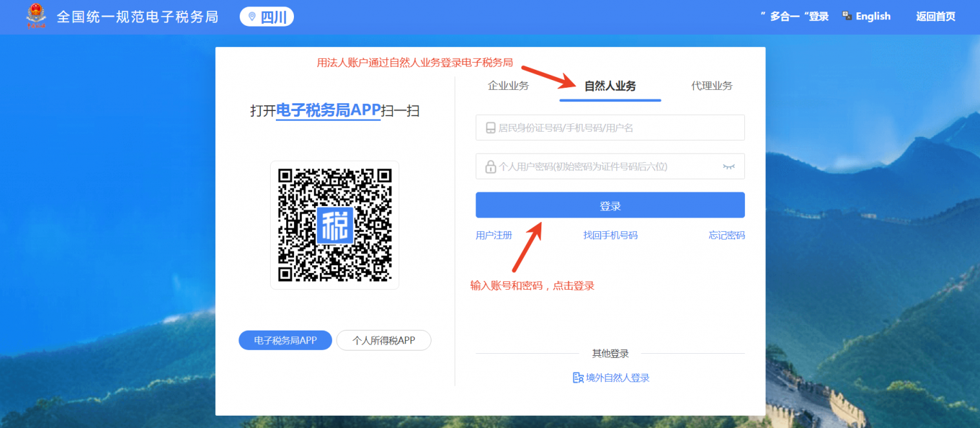Screen dimensions: 980x428
Task: Click 返回首页 in the header
Action: tap(935, 17)
